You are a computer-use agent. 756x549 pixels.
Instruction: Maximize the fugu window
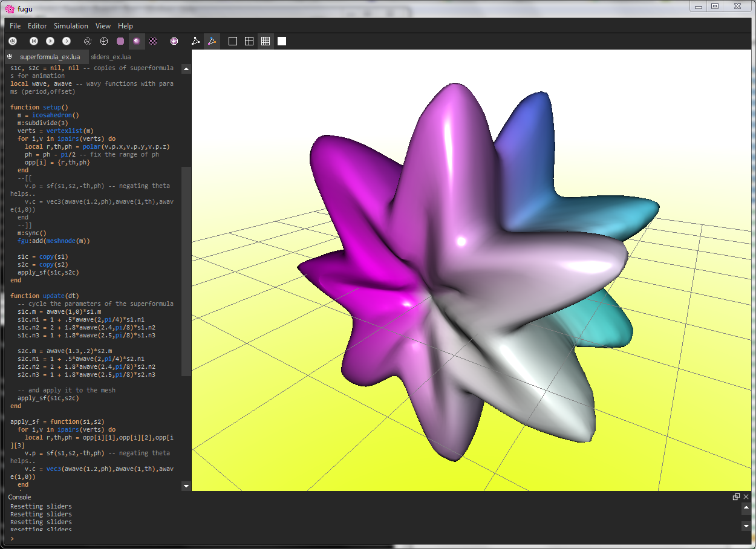(715, 6)
